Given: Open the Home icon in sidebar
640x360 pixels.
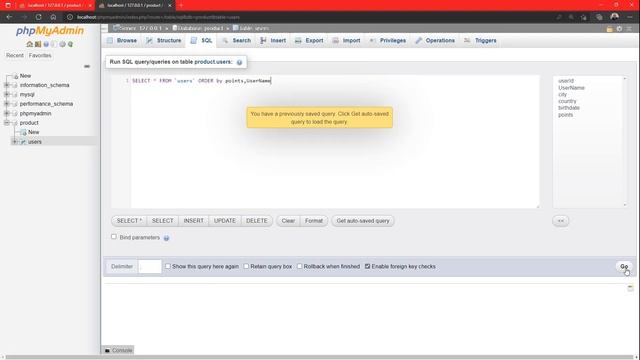Looking at the screenshot, I should [29, 44].
